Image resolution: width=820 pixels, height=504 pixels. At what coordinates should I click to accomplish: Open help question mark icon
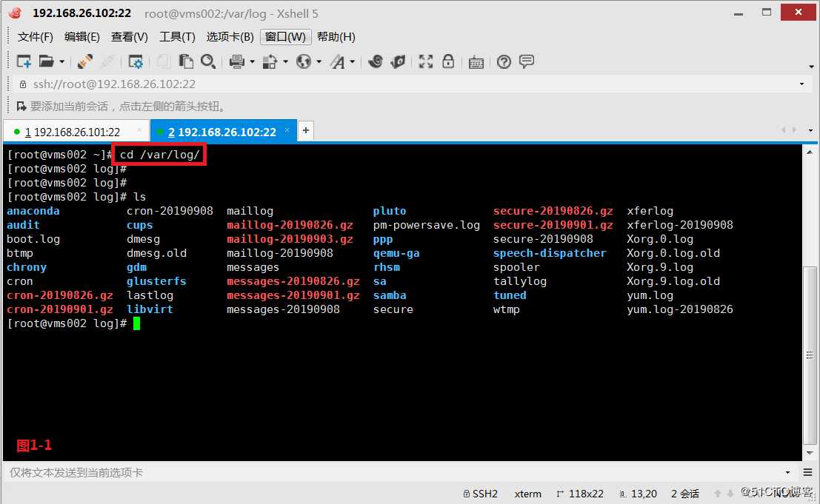[504, 62]
